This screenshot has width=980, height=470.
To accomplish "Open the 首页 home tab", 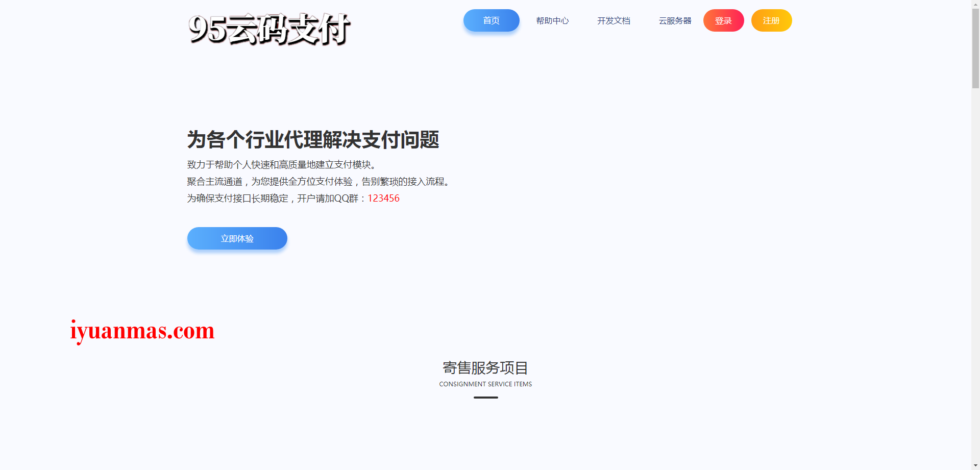I will (x=491, y=20).
